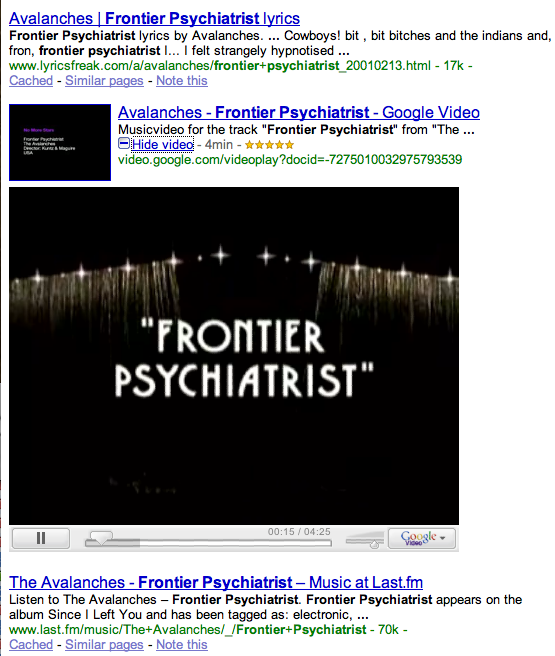Click the five-star video rating
The image size is (555, 656).
tap(269, 145)
